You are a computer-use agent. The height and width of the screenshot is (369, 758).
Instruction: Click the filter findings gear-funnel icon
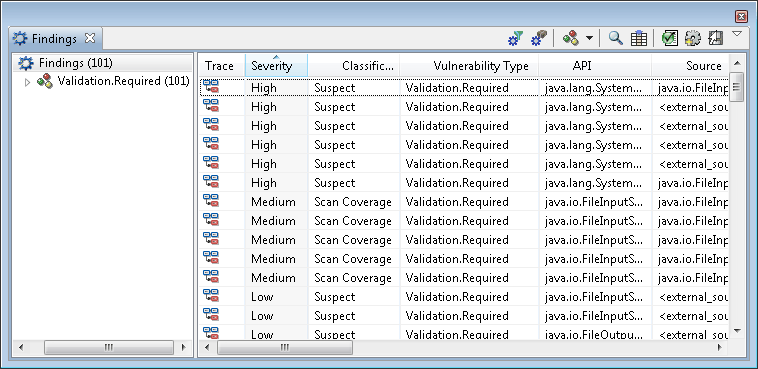pyautogui.click(x=515, y=38)
